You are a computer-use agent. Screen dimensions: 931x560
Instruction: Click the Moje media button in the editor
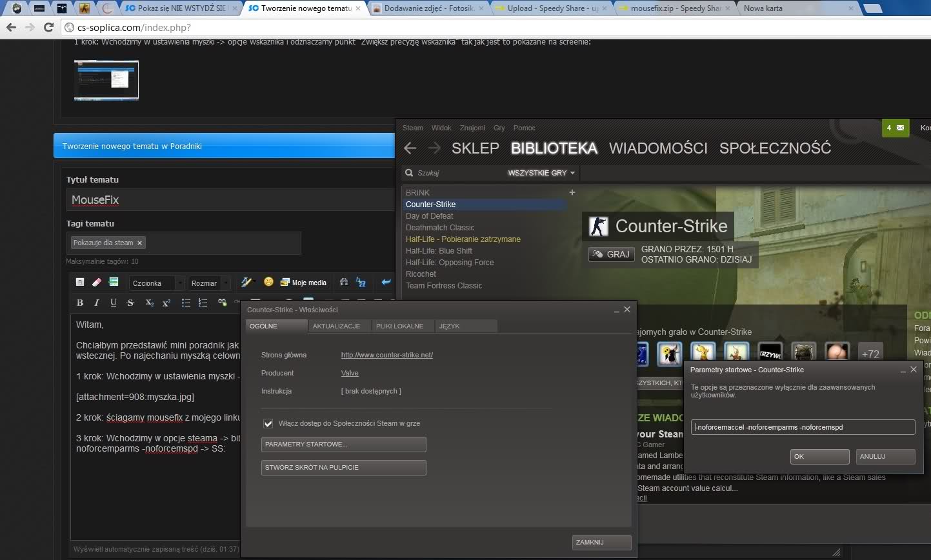[x=303, y=283]
